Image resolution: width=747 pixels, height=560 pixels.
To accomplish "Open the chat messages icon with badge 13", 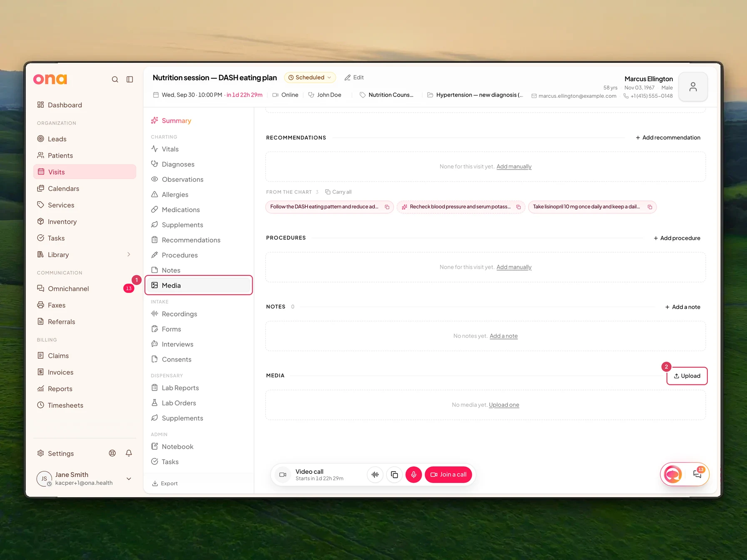I will point(697,474).
